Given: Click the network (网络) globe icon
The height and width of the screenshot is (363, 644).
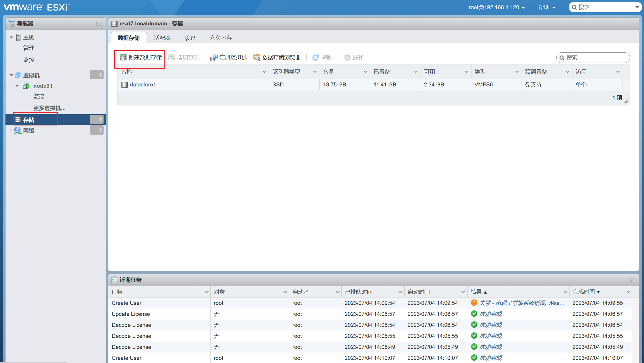Looking at the screenshot, I should (18, 130).
